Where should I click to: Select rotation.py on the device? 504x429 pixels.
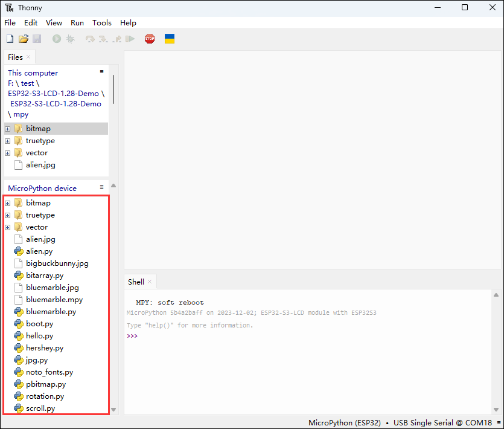pyautogui.click(x=45, y=396)
